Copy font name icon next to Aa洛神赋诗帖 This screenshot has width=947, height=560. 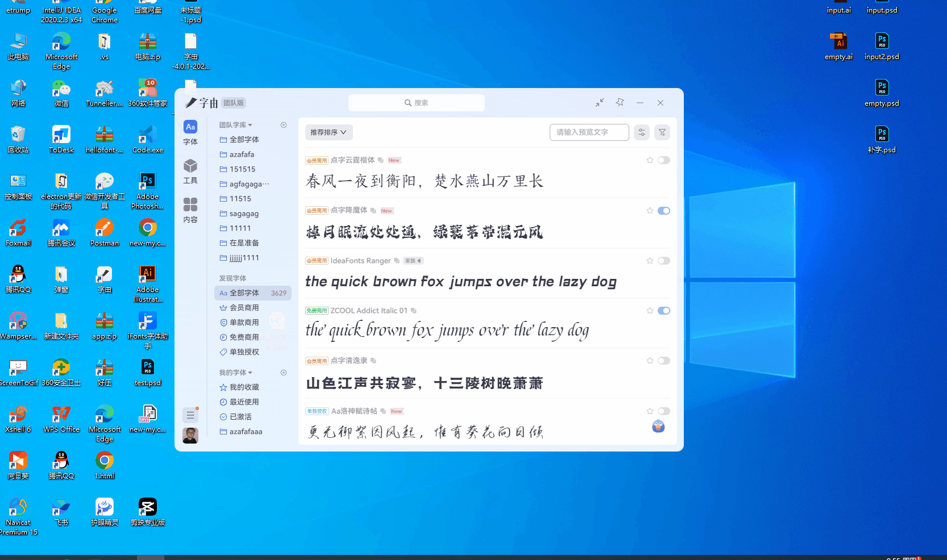click(x=383, y=411)
